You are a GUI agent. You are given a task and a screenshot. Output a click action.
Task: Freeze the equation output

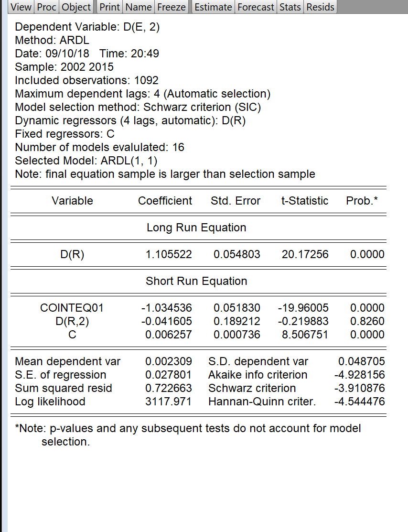pos(171,7)
